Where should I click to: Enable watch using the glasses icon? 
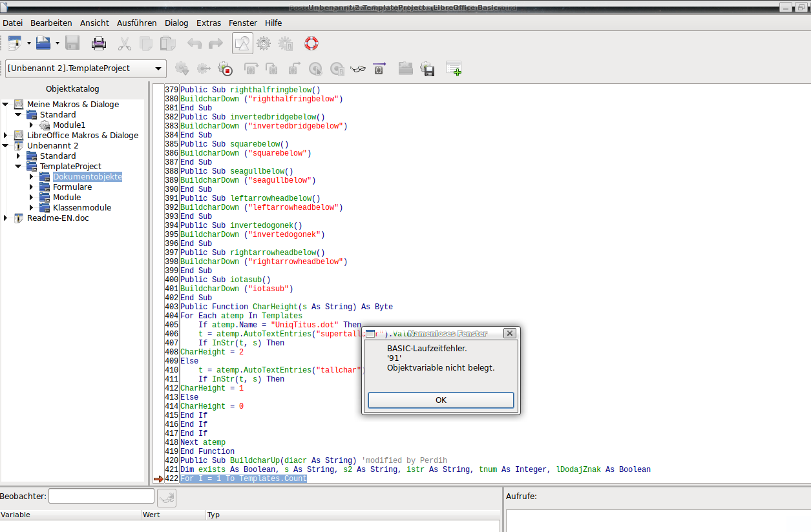coord(358,68)
